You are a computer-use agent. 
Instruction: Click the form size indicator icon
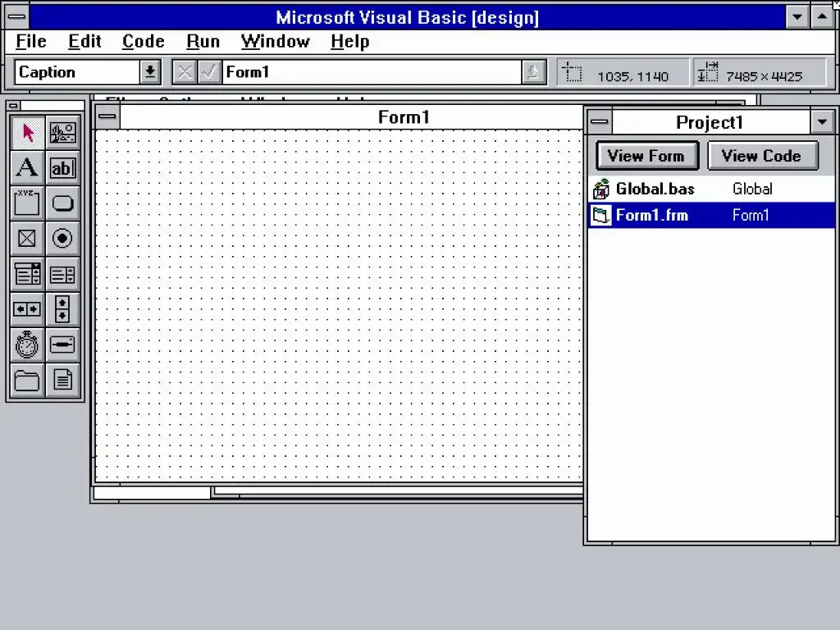click(707, 72)
